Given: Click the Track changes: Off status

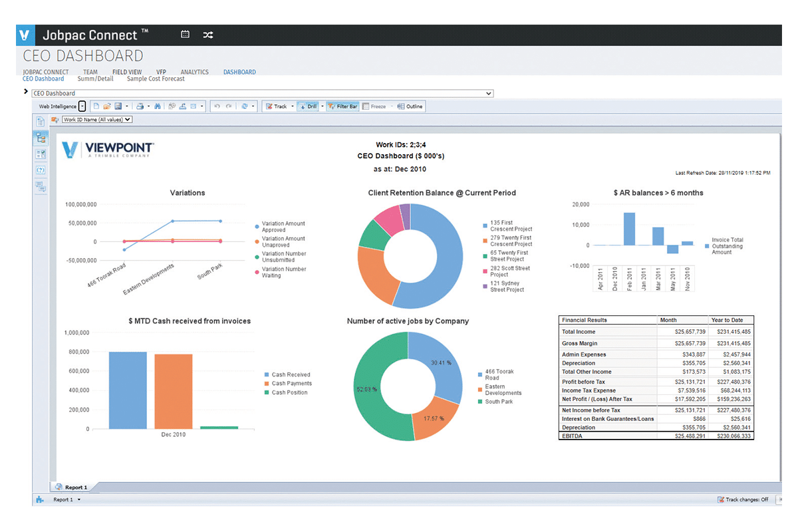Looking at the screenshot, I should (x=743, y=499).
